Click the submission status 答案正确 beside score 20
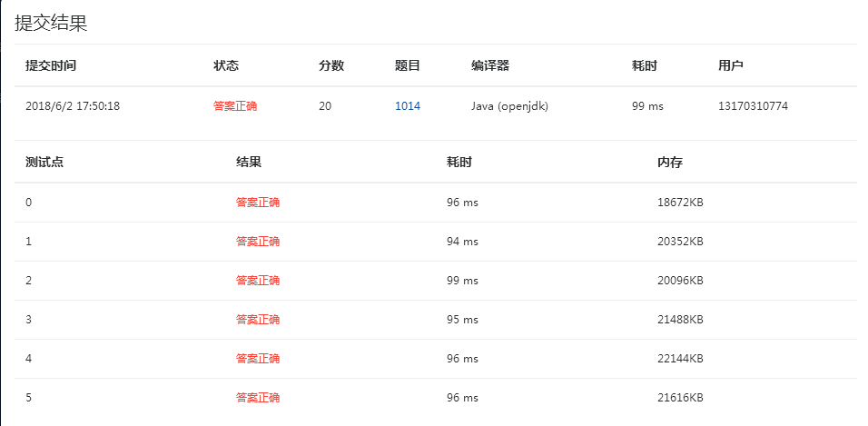 pyautogui.click(x=235, y=106)
